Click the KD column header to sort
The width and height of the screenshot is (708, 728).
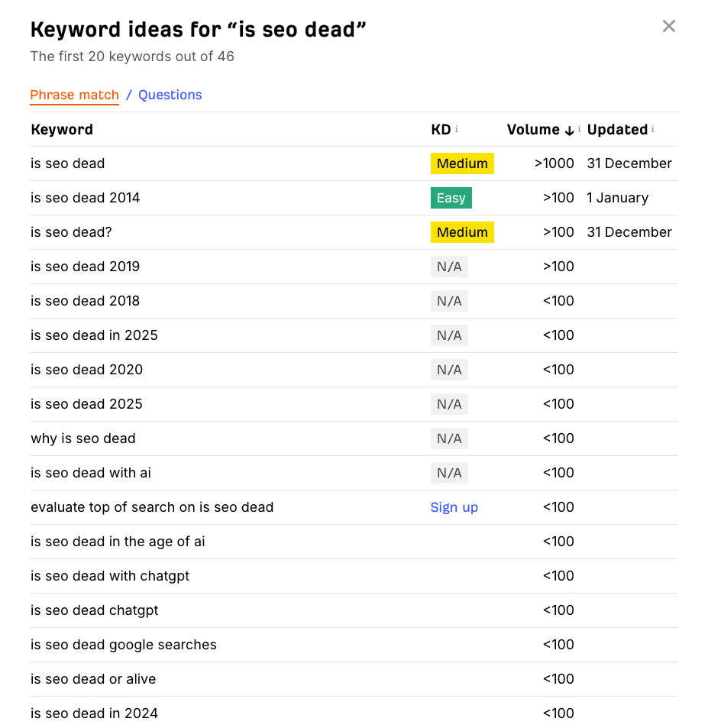click(439, 129)
